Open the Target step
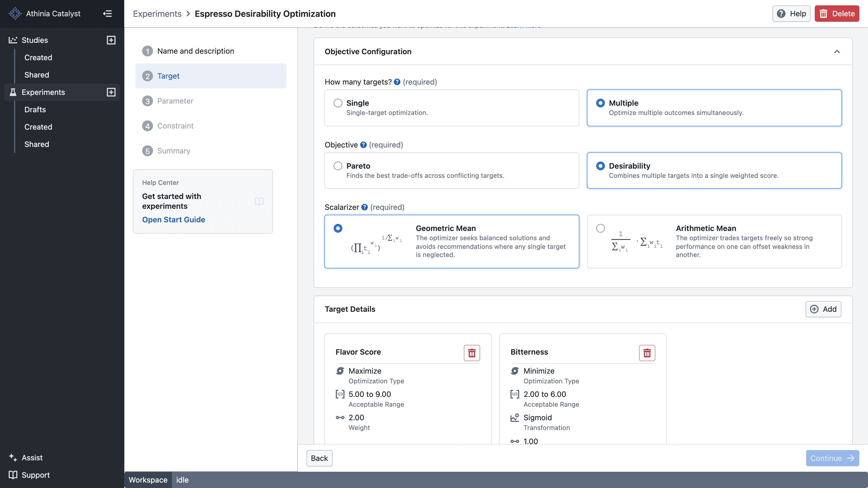Image resolution: width=868 pixels, height=488 pixels. point(211,76)
